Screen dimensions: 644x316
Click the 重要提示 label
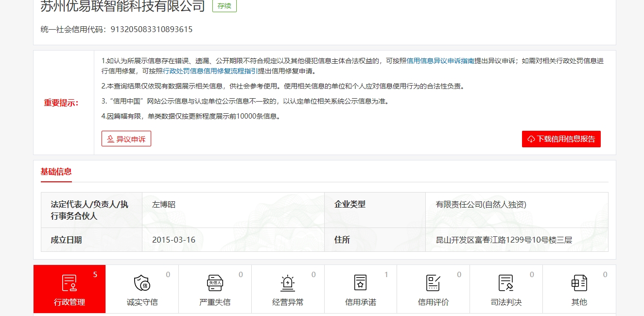click(61, 103)
